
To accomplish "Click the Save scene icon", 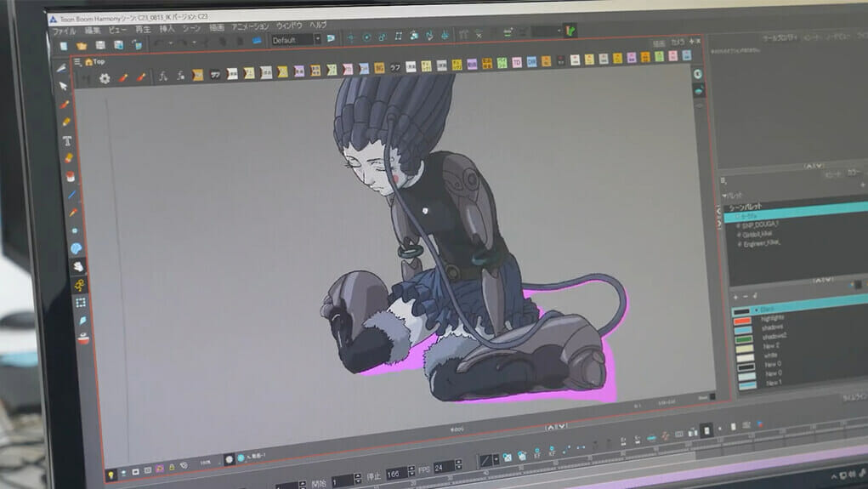I will (100, 45).
